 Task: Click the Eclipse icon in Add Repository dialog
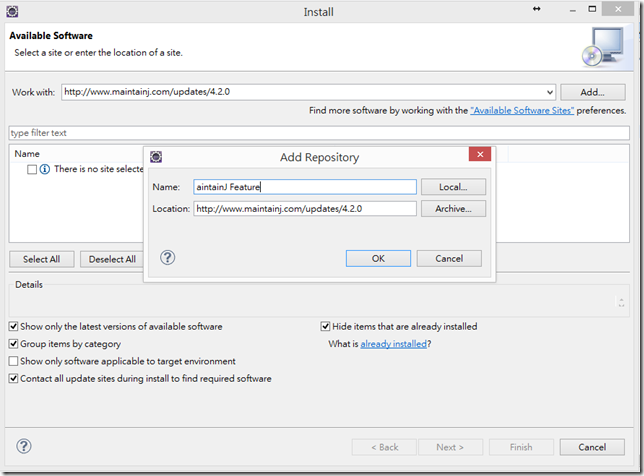(156, 156)
